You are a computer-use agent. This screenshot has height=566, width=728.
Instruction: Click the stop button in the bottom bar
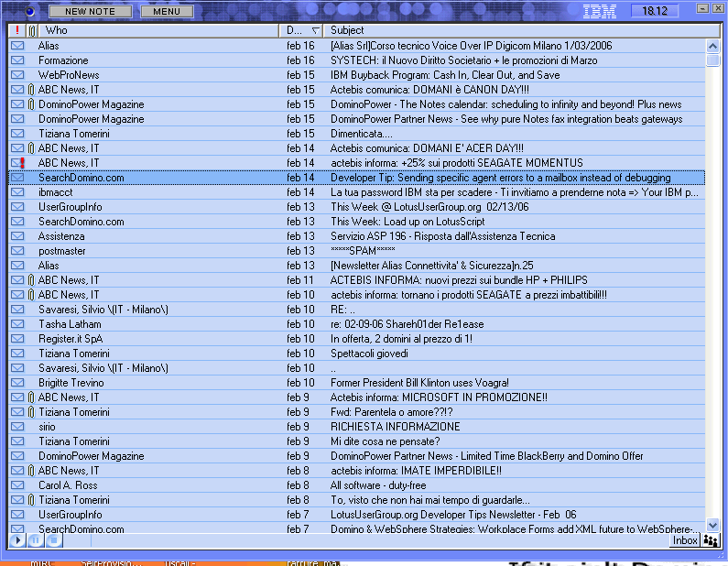[x=54, y=540]
